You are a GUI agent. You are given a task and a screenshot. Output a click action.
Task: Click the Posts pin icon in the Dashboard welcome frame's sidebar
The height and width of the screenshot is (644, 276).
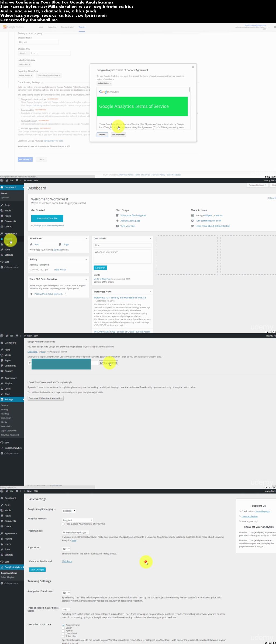(x=2, y=205)
